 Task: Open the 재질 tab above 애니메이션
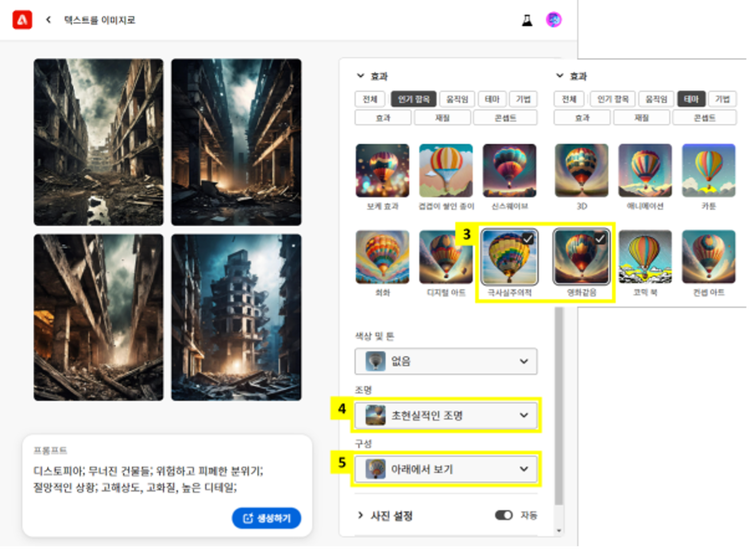(641, 117)
